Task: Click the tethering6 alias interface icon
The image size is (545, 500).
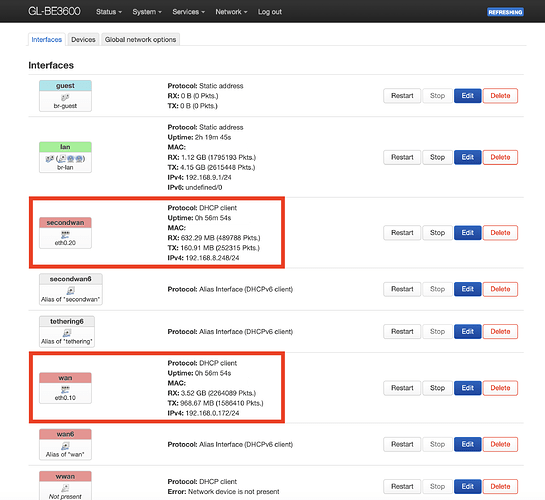Action: (67, 333)
